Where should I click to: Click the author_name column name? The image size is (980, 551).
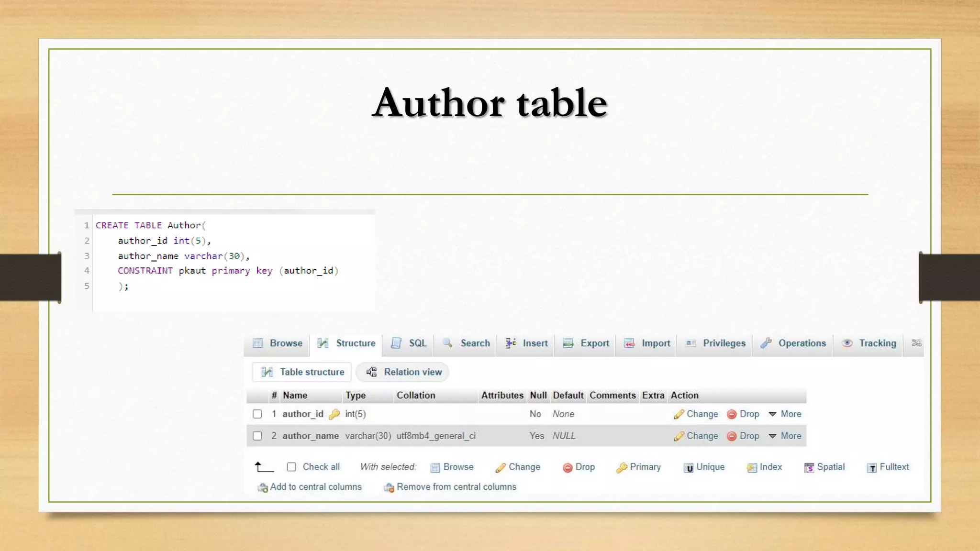311,436
